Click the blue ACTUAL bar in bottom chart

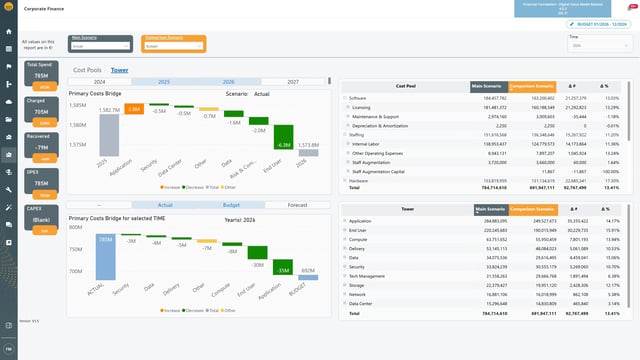[x=105, y=257]
